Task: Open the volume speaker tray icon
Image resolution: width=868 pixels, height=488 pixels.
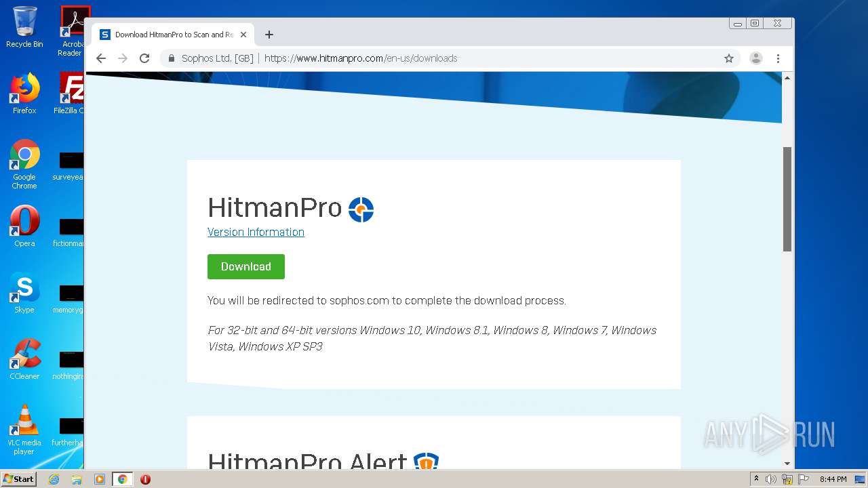Action: click(x=771, y=479)
